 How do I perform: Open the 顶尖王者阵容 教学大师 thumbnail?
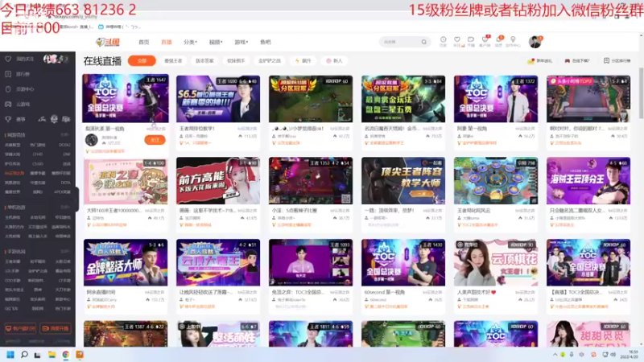[403, 180]
